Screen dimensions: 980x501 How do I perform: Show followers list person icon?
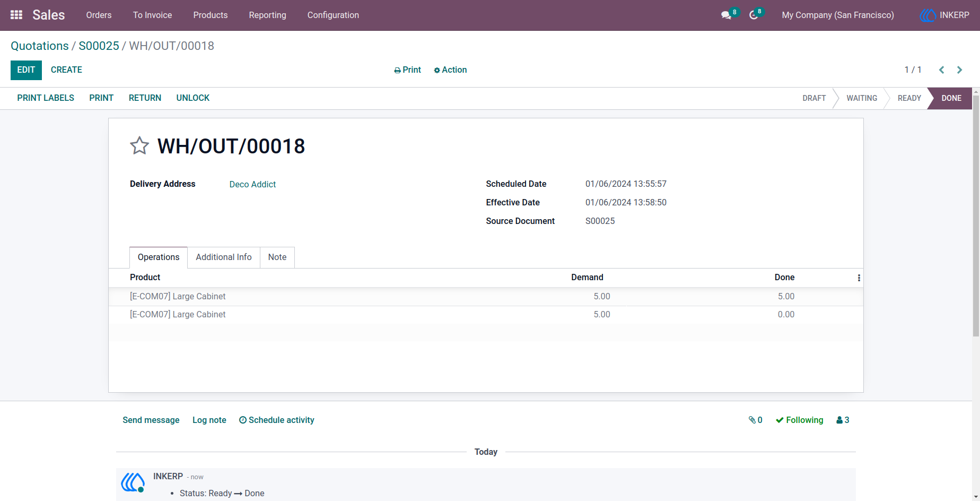(843, 420)
